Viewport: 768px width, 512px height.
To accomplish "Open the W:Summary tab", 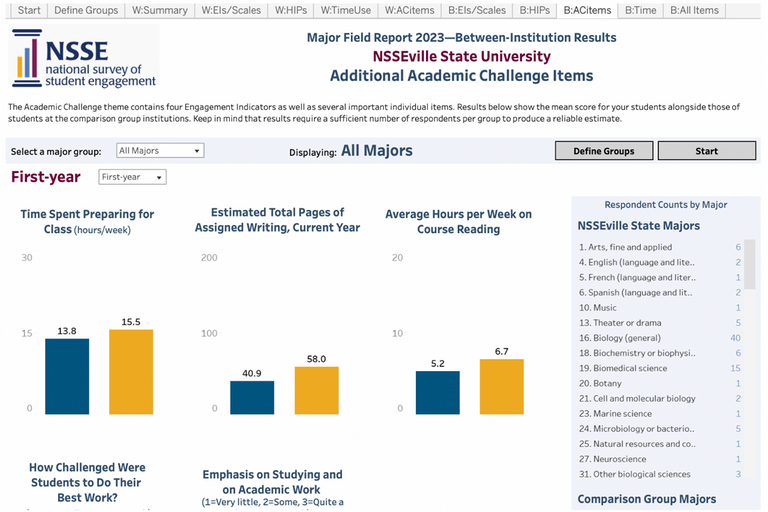I will click(160, 10).
